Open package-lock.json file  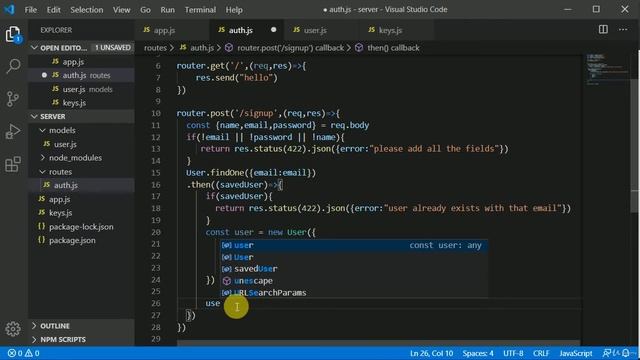pyautogui.click(x=81, y=227)
